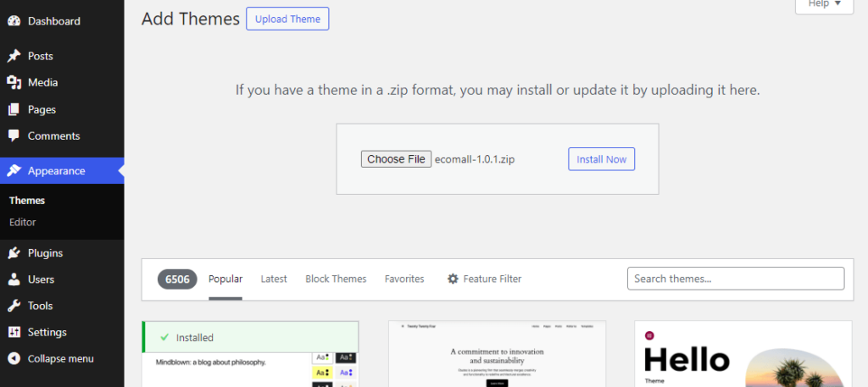Click the Add Themes page heading
This screenshot has height=387, width=868.
pyautogui.click(x=191, y=19)
